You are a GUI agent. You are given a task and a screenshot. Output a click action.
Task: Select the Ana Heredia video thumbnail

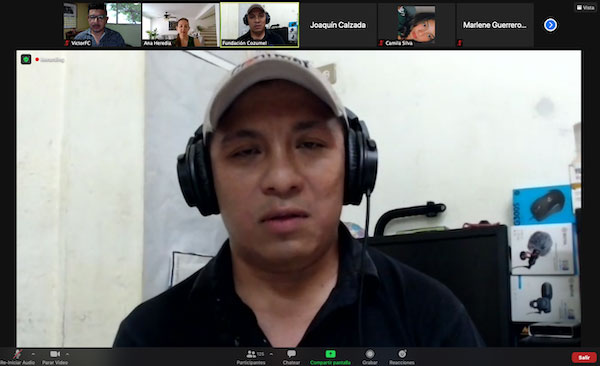(x=181, y=25)
